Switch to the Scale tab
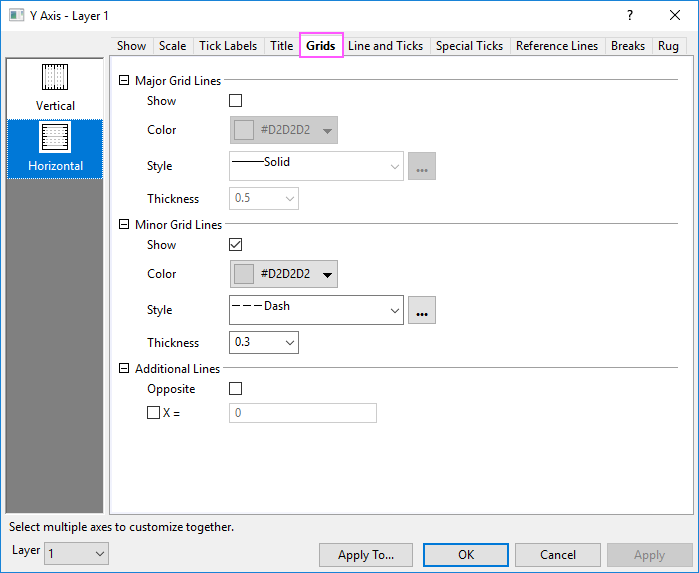 (x=172, y=46)
